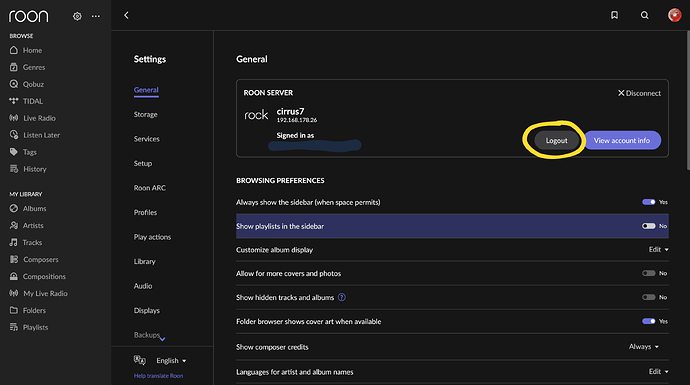
Task: Open the three-dot more options menu
Action: point(95,16)
